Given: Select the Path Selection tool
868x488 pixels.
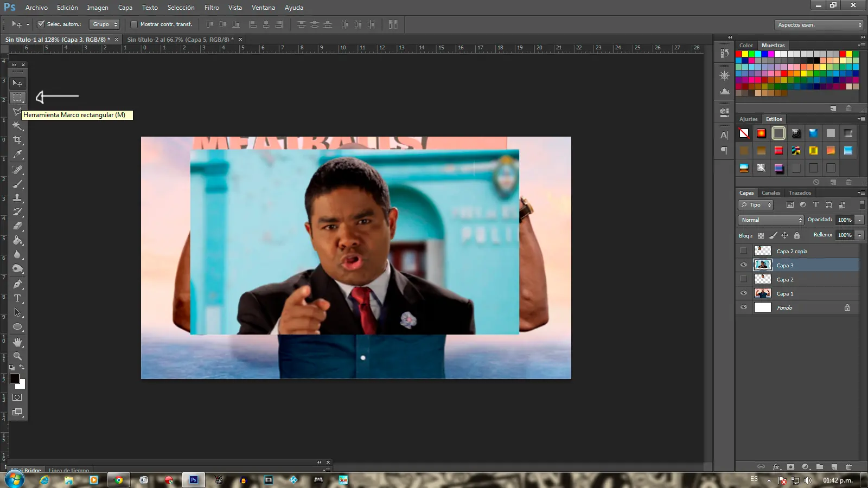Looking at the screenshot, I should pos(17,312).
